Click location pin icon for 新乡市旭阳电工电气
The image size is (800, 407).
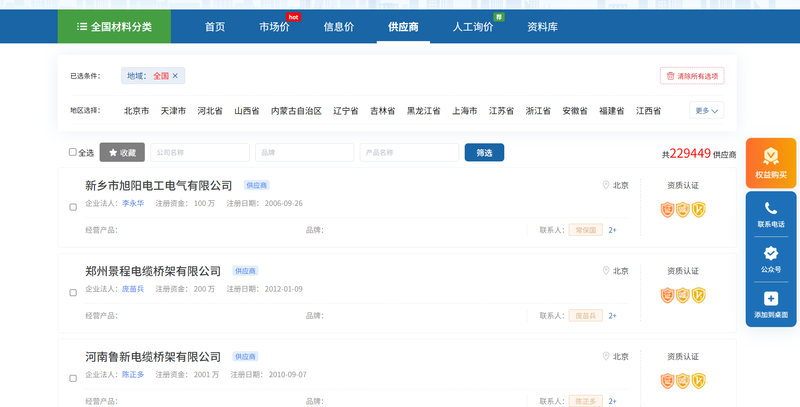click(x=606, y=185)
